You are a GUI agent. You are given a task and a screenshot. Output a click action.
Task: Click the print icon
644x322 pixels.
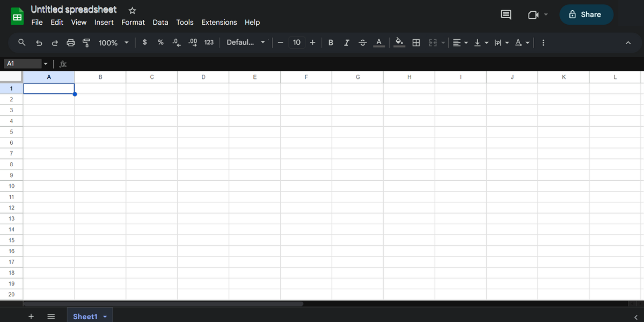tap(70, 42)
